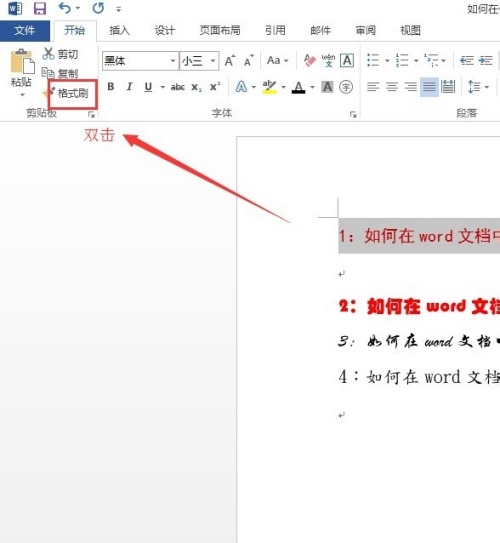Expand the Multilevel List dropdown arrow
Image resolution: width=500 pixels, height=543 pixels.
tap(444, 61)
